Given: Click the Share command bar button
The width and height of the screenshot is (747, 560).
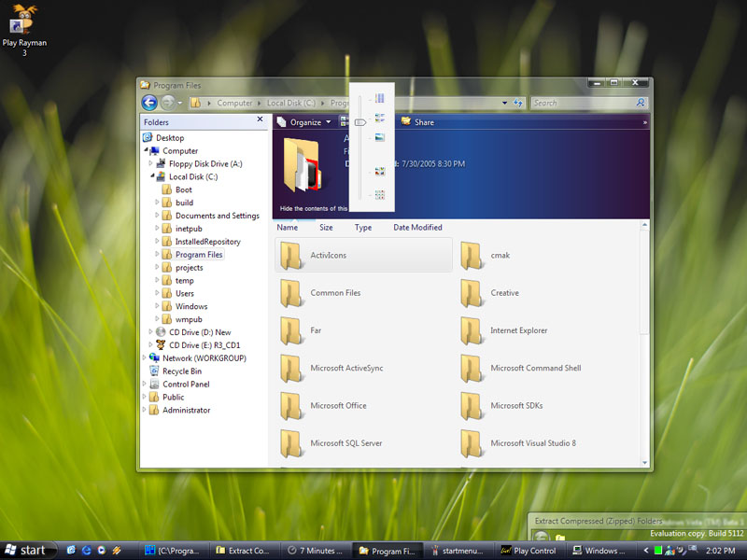Looking at the screenshot, I should coord(417,122).
